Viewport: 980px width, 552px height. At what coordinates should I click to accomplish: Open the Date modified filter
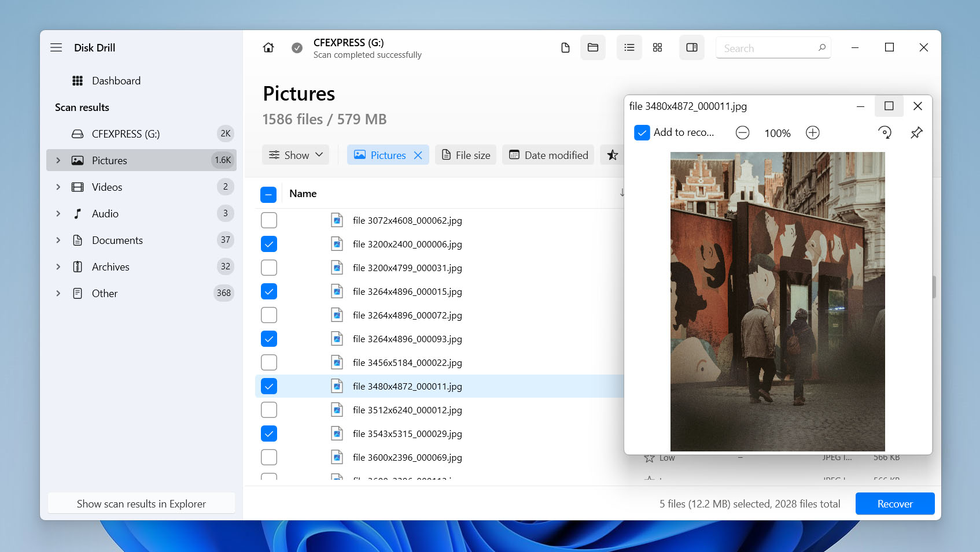coord(548,155)
